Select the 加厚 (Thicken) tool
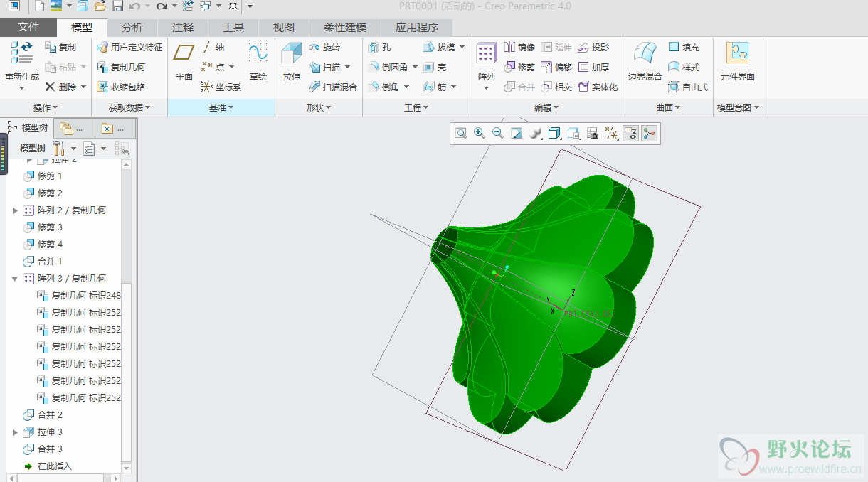868x482 pixels. 593,67
